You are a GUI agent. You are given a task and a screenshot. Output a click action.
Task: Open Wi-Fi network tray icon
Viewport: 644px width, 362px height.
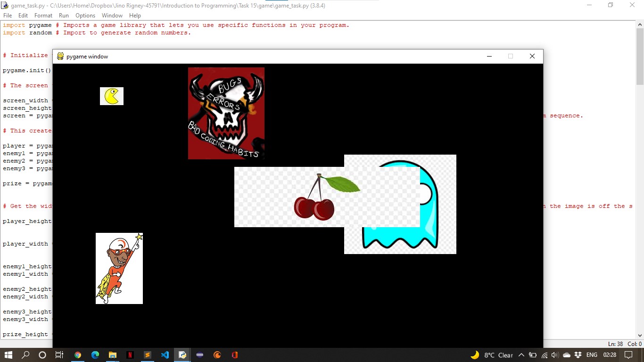click(x=544, y=355)
